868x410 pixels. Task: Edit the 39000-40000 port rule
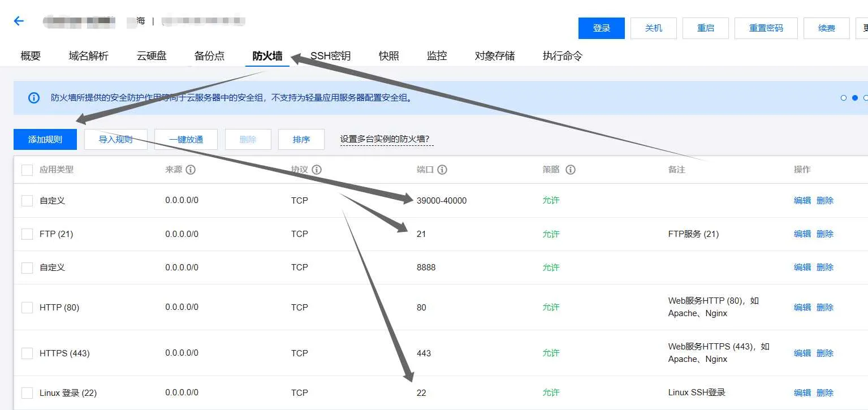click(x=802, y=201)
